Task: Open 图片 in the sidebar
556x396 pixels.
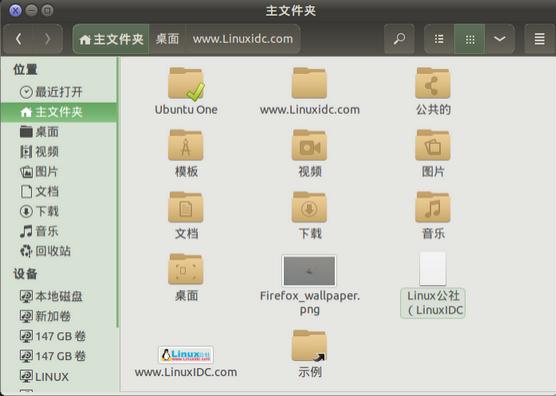Action: point(59,172)
